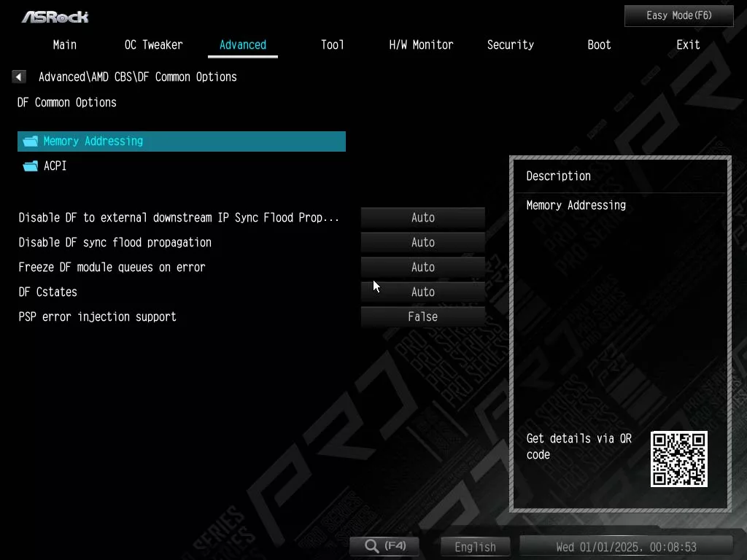Switch to Easy Mode (F6)
The height and width of the screenshot is (560, 747).
coord(678,15)
